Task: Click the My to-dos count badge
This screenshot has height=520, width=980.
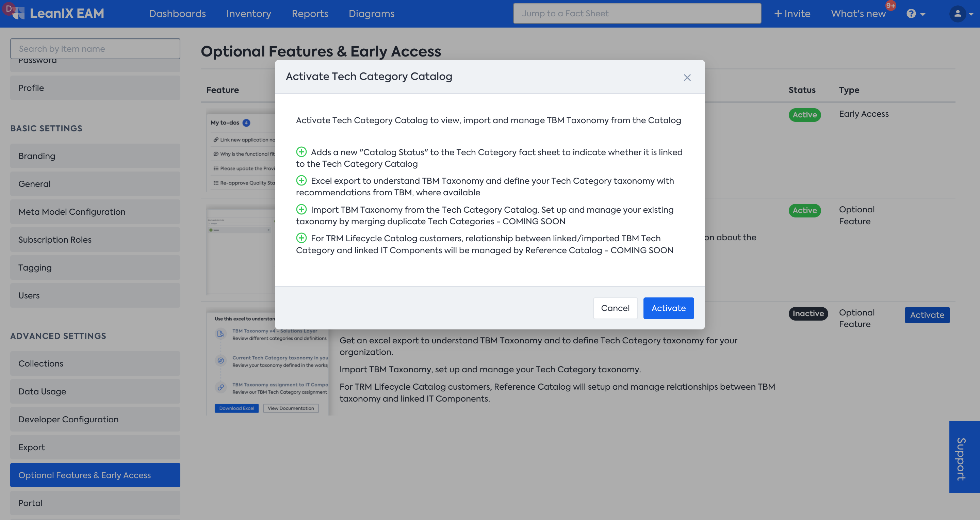Action: 246,123
